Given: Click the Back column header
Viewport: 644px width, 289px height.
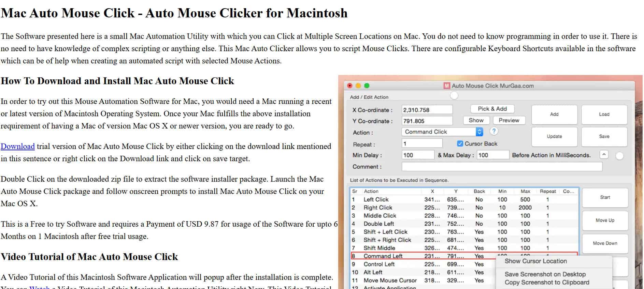Looking at the screenshot, I should pos(479,191).
